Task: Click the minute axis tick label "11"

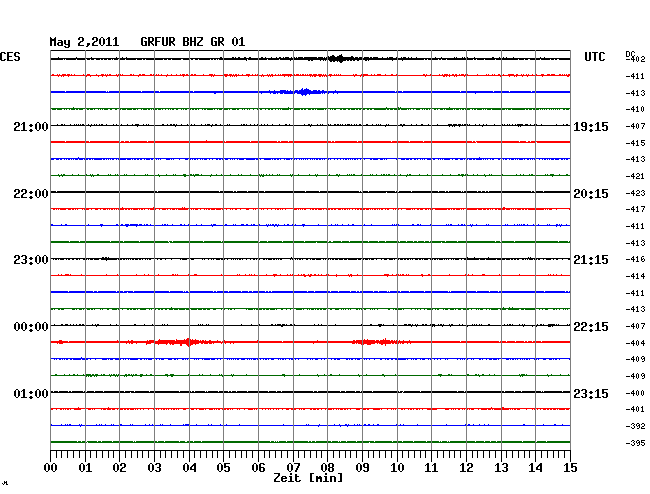Action: pos(431,467)
